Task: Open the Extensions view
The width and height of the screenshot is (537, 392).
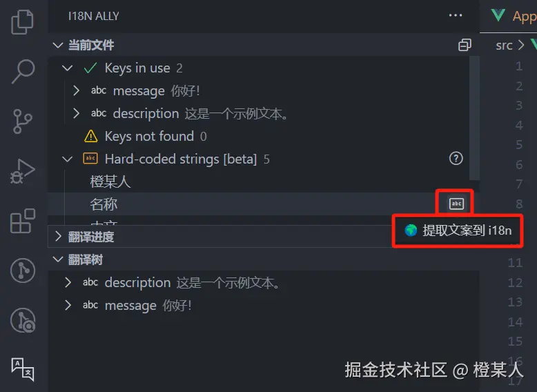Action: click(x=23, y=221)
